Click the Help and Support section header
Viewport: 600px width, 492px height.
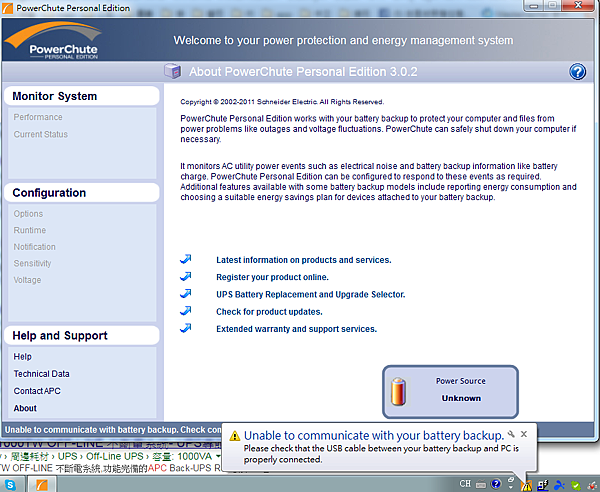coord(82,336)
